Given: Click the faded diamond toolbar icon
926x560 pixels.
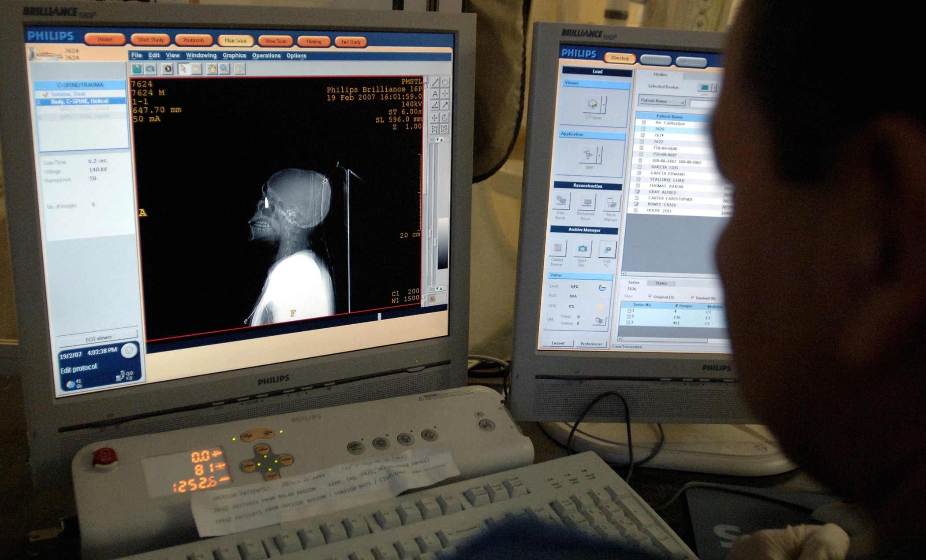Looking at the screenshot, I should pyautogui.click(x=239, y=69).
